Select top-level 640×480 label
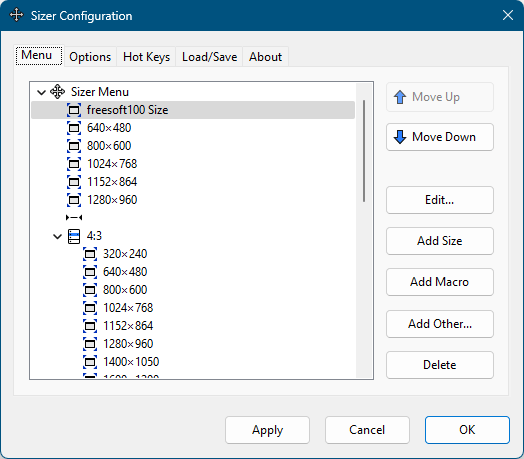This screenshot has width=524, height=459. tap(109, 128)
